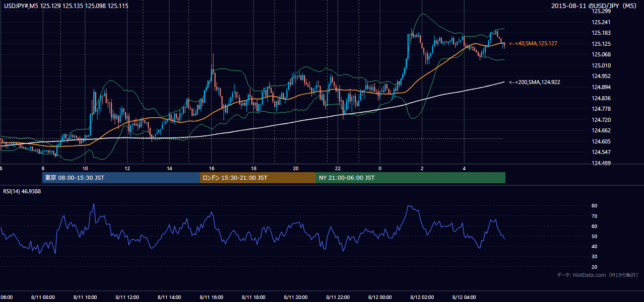Select the NY 21:00-06:00 JST session bar
The width and height of the screenshot is (644, 302).
tap(411, 178)
